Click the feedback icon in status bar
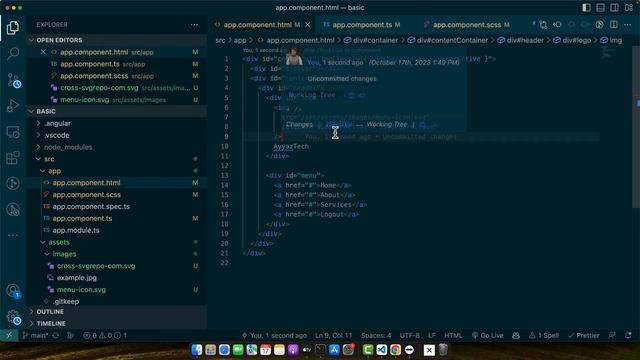Viewport: 640px width, 360px height. 612,336
